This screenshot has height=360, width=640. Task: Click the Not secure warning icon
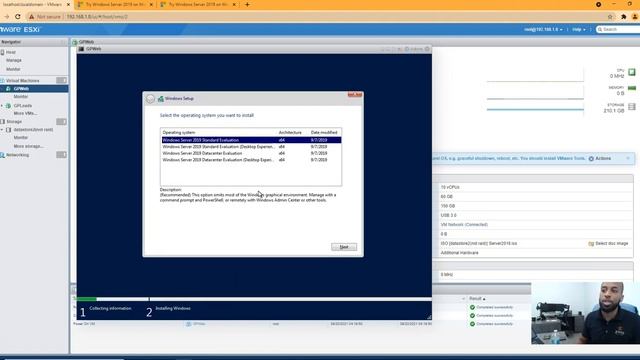(31, 17)
